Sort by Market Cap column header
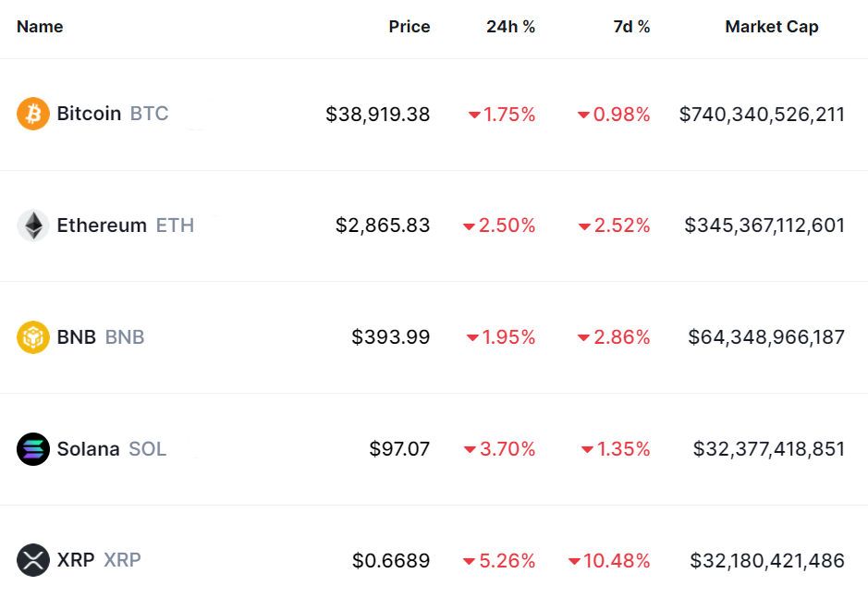 click(772, 27)
